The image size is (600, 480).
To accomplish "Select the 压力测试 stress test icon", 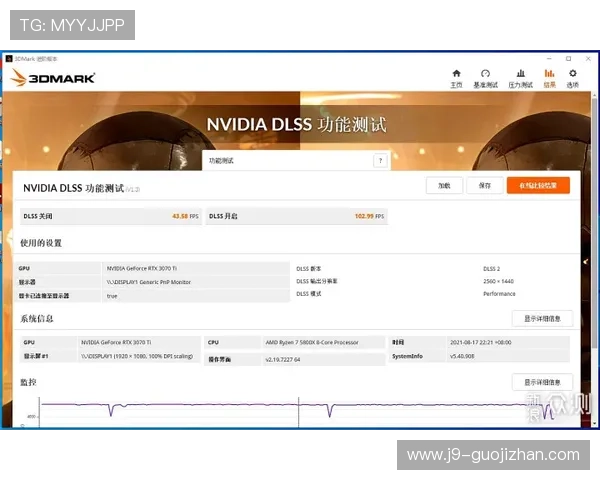I will tap(520, 77).
